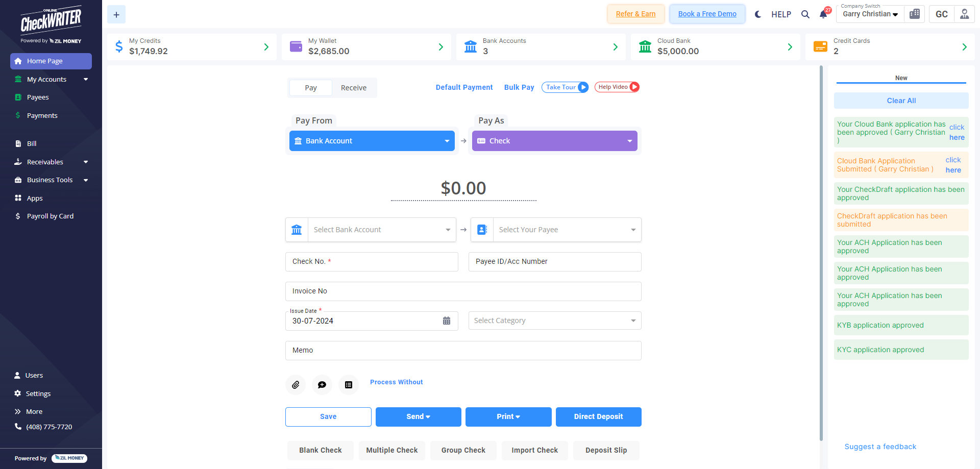Open the Select Bank Account dropdown
This screenshot has width=980, height=469.
pos(381,230)
